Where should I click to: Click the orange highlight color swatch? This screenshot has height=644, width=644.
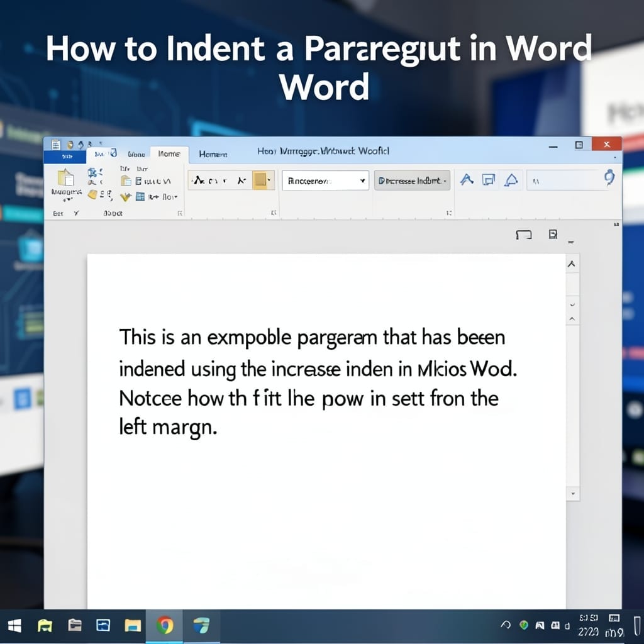click(x=260, y=180)
